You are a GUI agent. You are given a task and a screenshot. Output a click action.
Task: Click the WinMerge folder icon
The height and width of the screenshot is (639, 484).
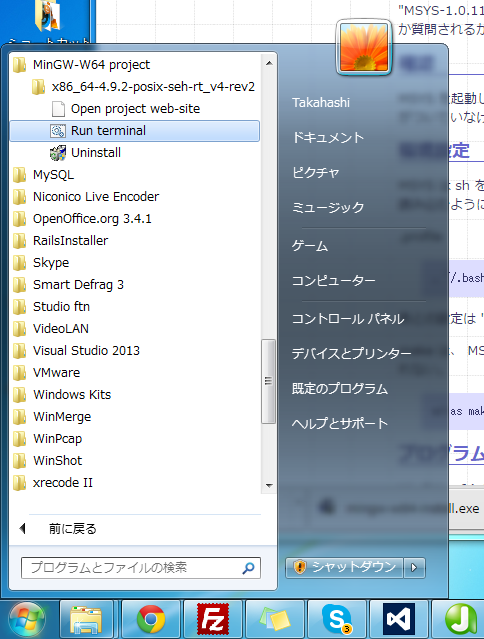(19, 417)
